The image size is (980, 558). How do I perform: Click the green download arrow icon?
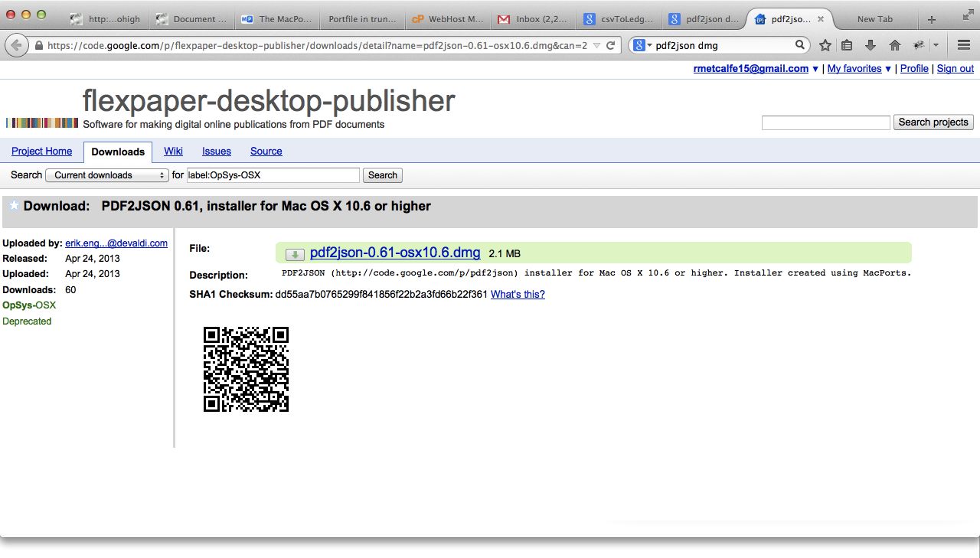(295, 254)
